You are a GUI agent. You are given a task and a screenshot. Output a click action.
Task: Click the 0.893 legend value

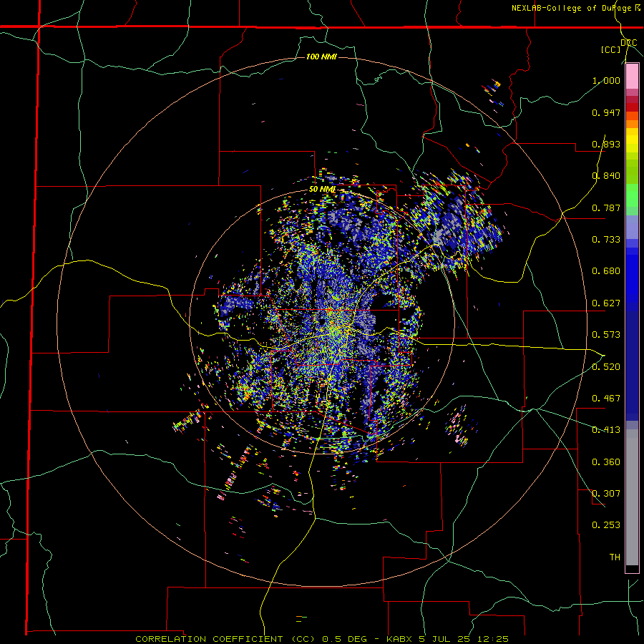click(606, 144)
